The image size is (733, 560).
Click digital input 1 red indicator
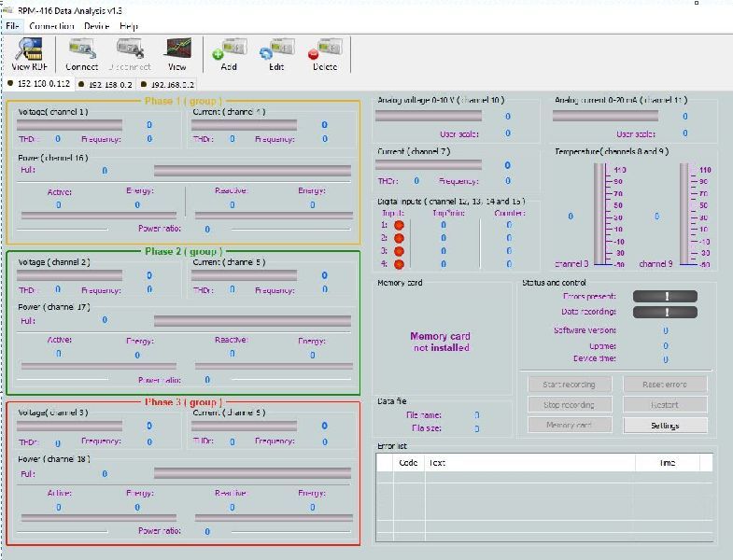[x=397, y=225]
